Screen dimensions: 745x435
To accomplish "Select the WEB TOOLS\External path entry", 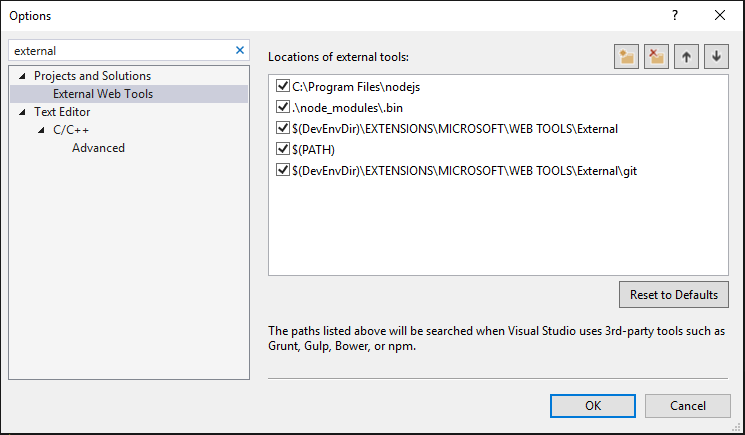I will pyautogui.click(x=455, y=128).
